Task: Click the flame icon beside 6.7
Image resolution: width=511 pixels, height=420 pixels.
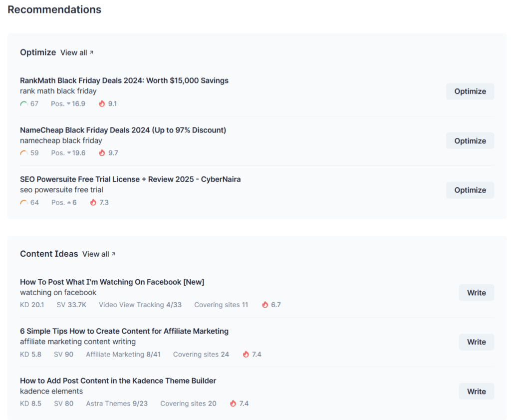Action: [265, 305]
